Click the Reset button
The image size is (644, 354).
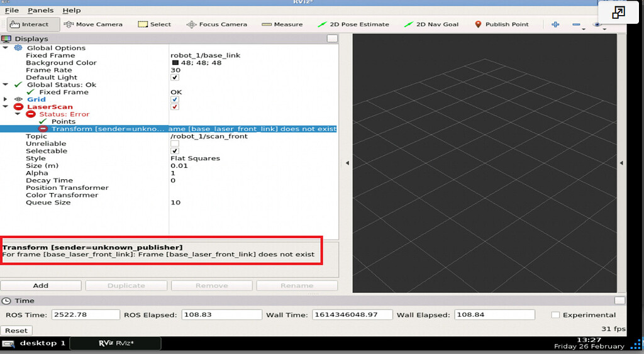[16, 331]
